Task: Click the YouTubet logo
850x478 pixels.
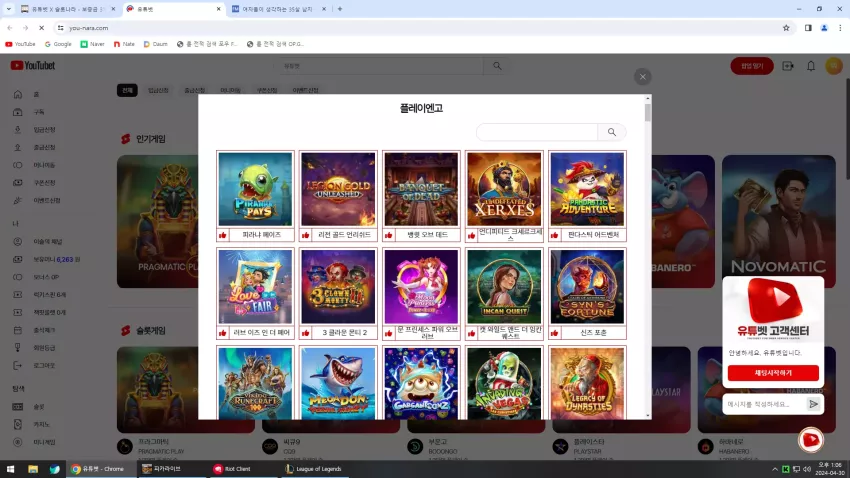Action: tap(33, 66)
